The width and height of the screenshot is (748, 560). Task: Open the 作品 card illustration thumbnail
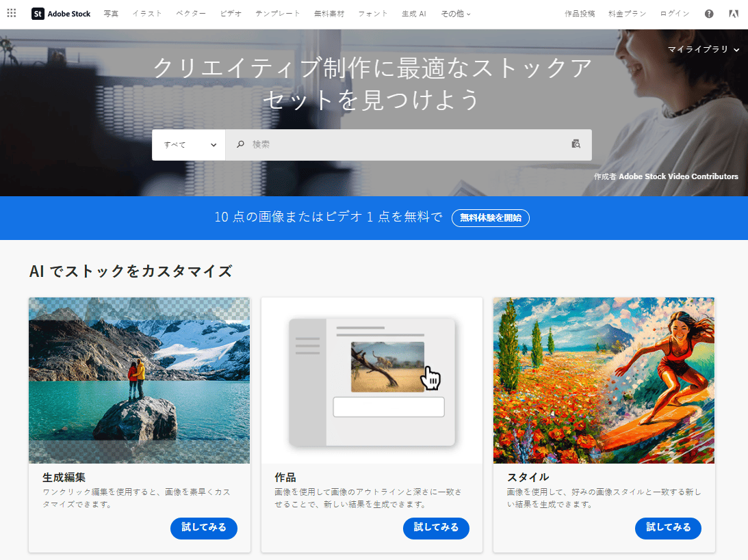[x=372, y=380]
